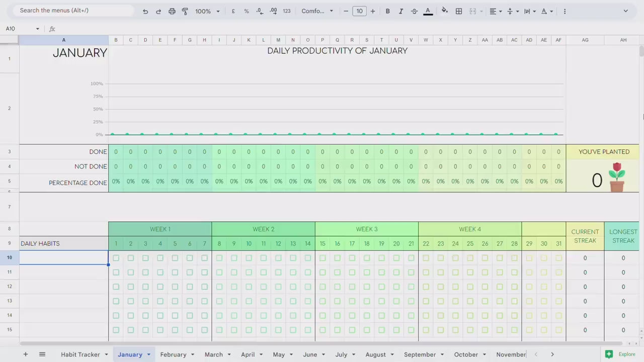Check day 31 box in row 14
Image resolution: width=644 pixels, height=362 pixels.
coord(558,316)
